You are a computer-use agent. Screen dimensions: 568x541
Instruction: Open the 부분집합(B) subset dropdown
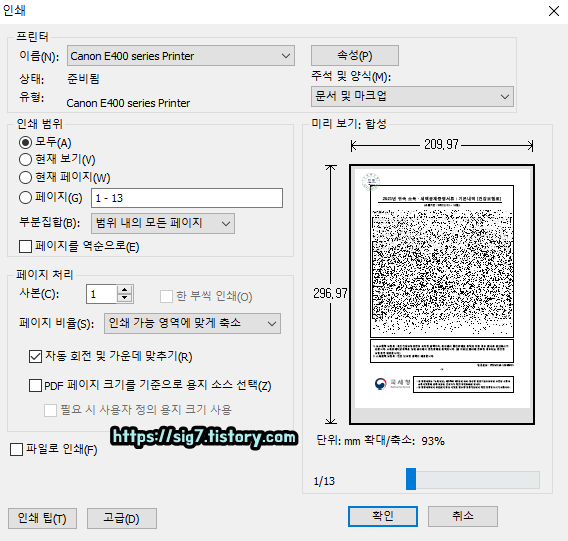(x=163, y=223)
